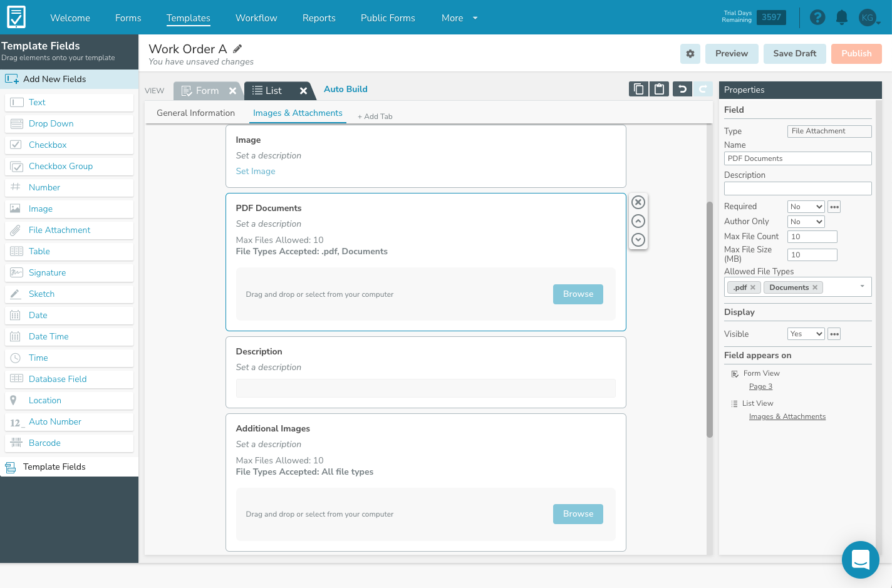Select the Checkbox field element
892x588 pixels.
tap(69, 145)
